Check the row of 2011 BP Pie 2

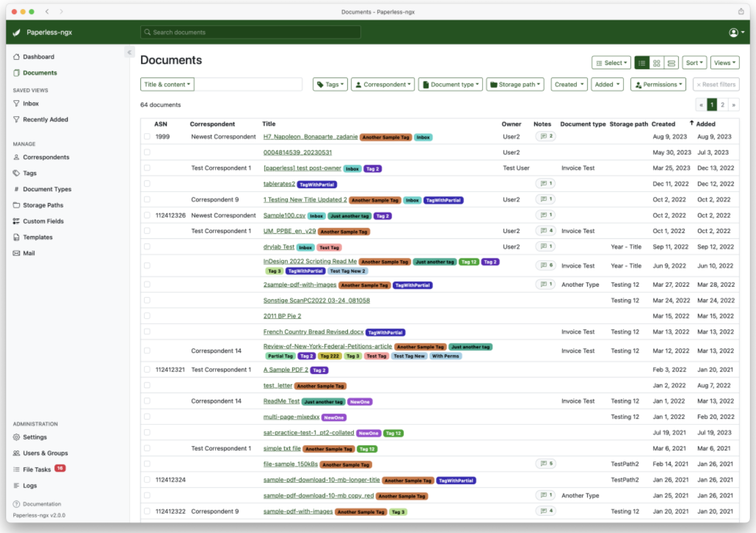[x=147, y=316]
